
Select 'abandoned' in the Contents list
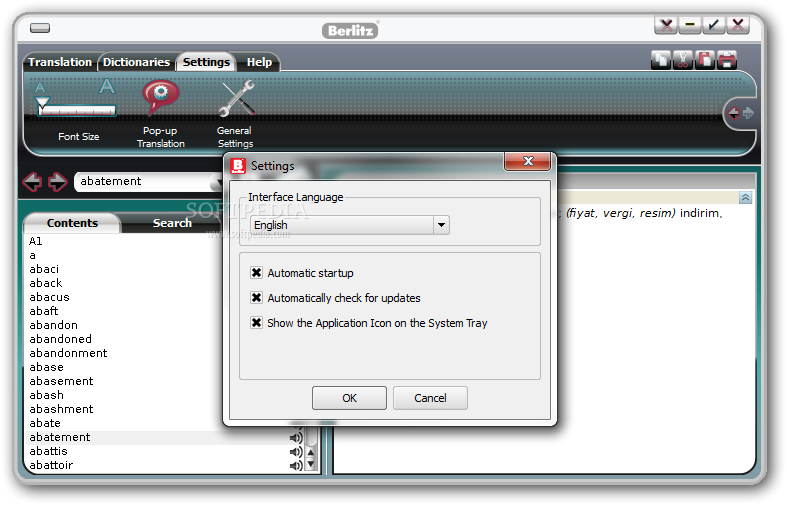61,339
